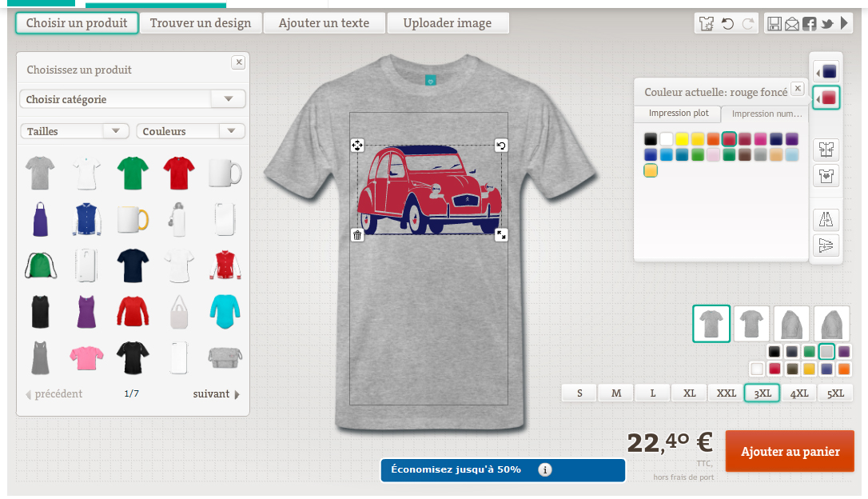Image resolution: width=868 pixels, height=499 pixels.
Task: Pick the bright yellow print color swatch
Action: pyautogui.click(x=682, y=139)
